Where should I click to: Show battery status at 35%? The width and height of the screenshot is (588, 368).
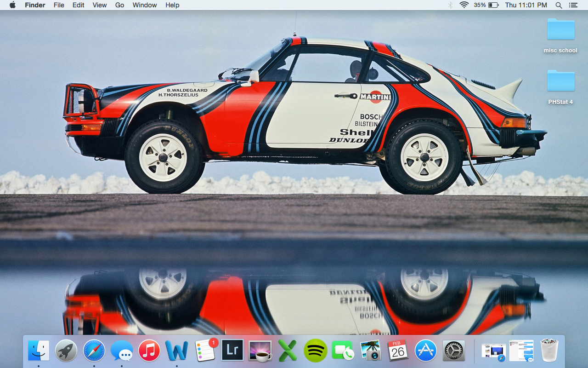[486, 5]
